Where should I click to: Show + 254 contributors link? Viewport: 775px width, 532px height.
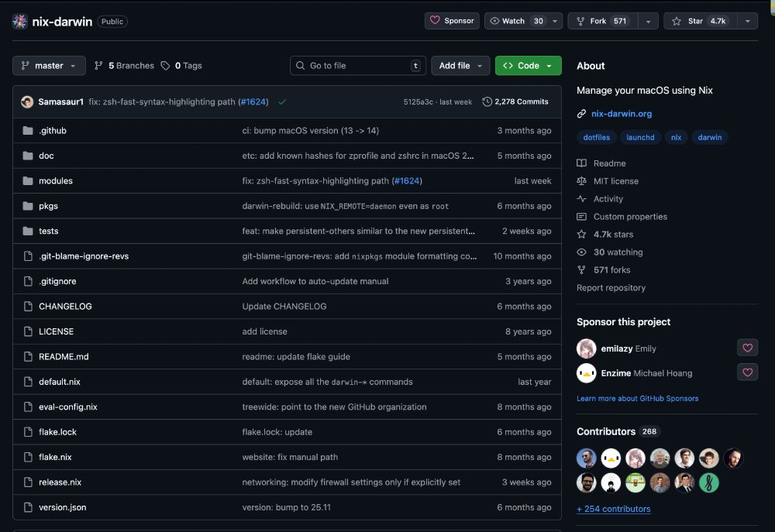[x=613, y=509]
